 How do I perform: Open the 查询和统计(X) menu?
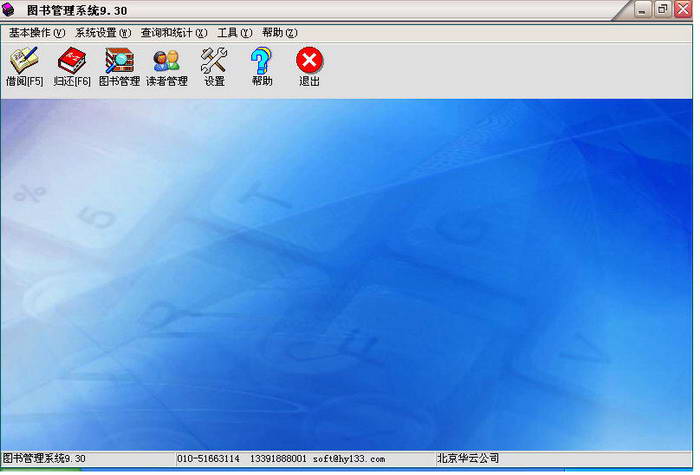174,33
